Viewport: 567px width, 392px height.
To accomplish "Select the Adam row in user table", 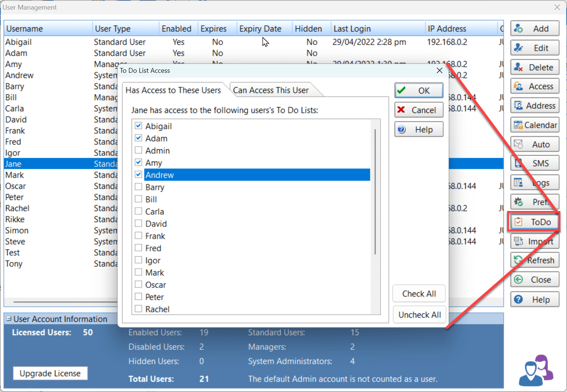I will pyautogui.click(x=253, y=53).
